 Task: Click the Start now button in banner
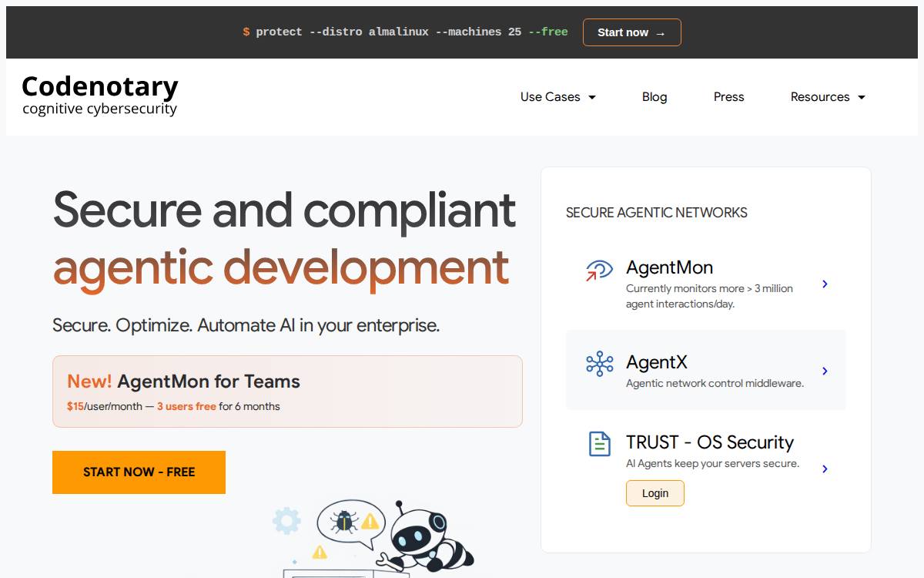click(x=631, y=32)
